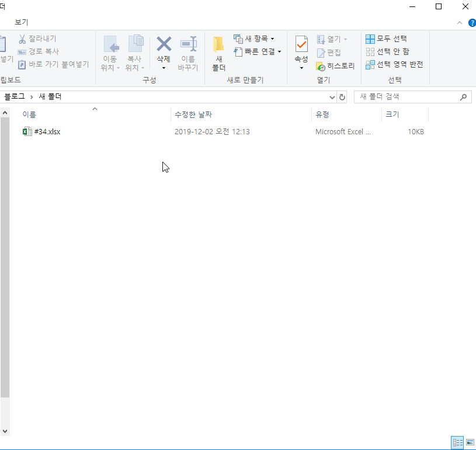Click the Excel icon of #34.xlsx
The width and height of the screenshot is (476, 450).
click(x=27, y=132)
